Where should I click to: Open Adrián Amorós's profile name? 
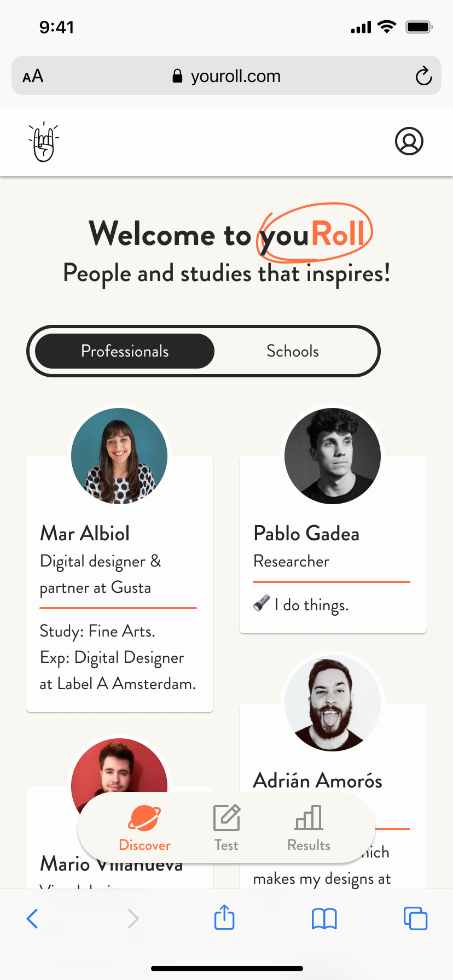317,780
